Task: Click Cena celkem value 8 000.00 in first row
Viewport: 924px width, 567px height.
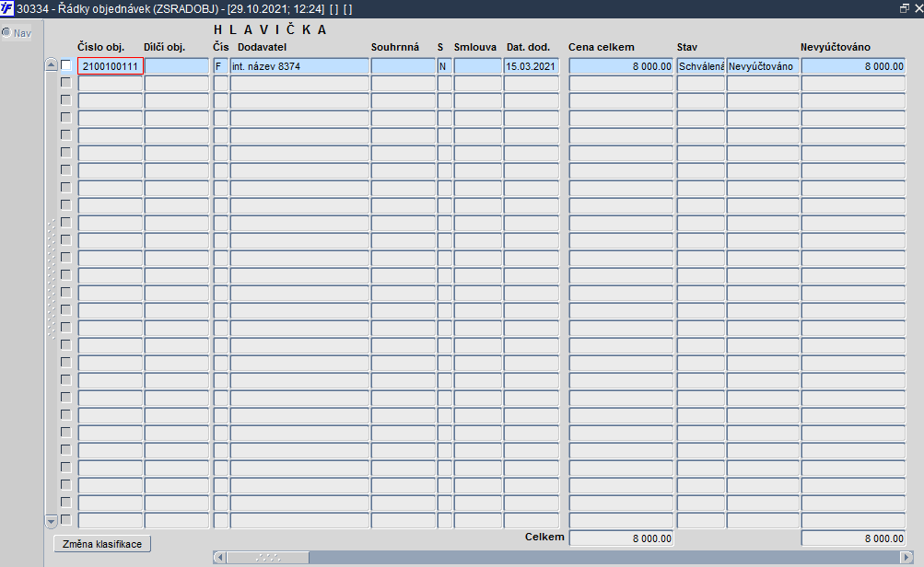Action: pos(621,66)
